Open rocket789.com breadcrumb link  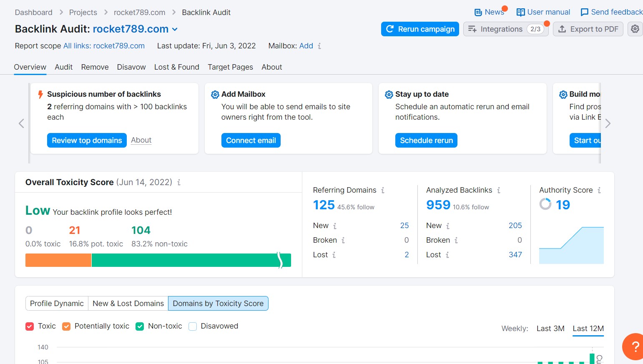coord(140,13)
